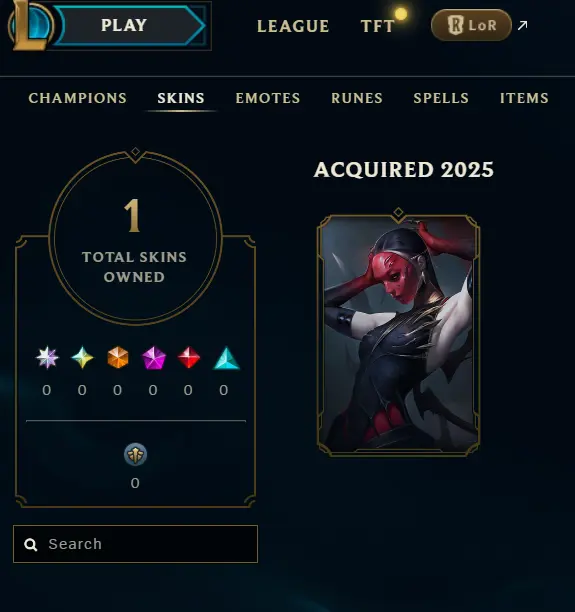575x612 pixels.
Task: Open the Runes tab
Action: tap(357, 98)
